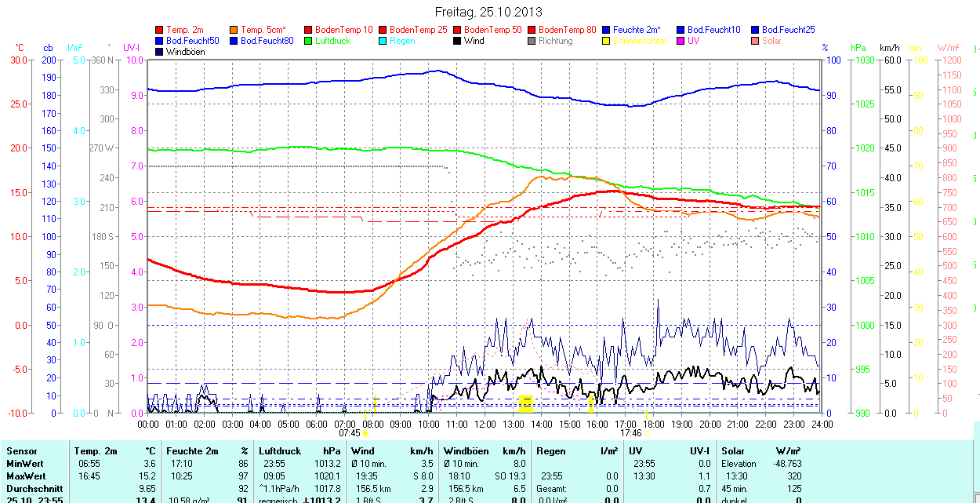Click the red Temp. 2m legend swatch
Screen dimensions: 980x503
coord(160,30)
